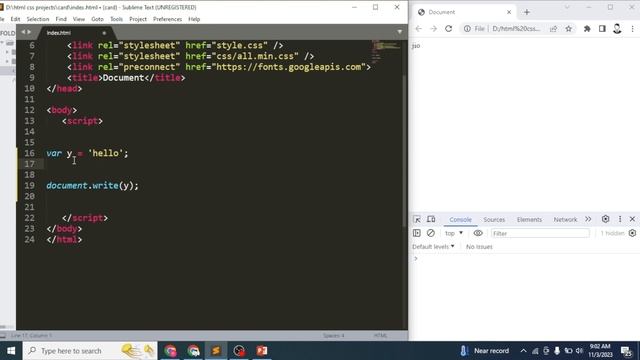Open the Preferences menu
640x360 pixels.
(167, 19)
